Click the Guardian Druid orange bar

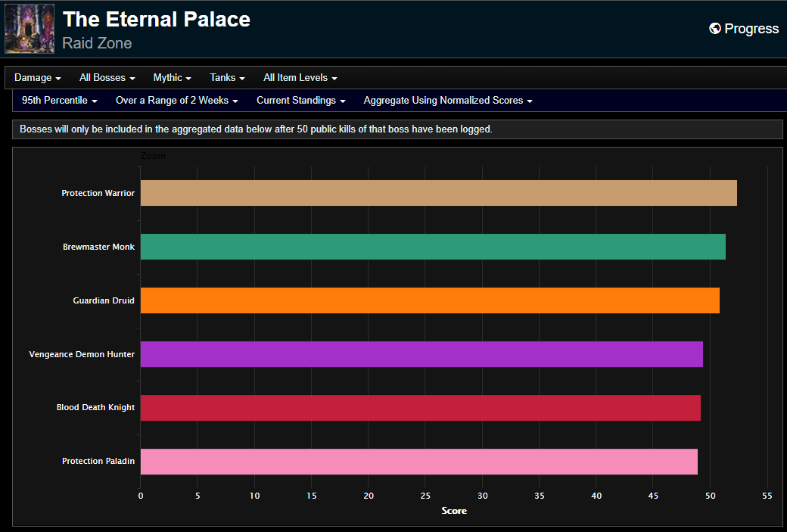(x=430, y=300)
